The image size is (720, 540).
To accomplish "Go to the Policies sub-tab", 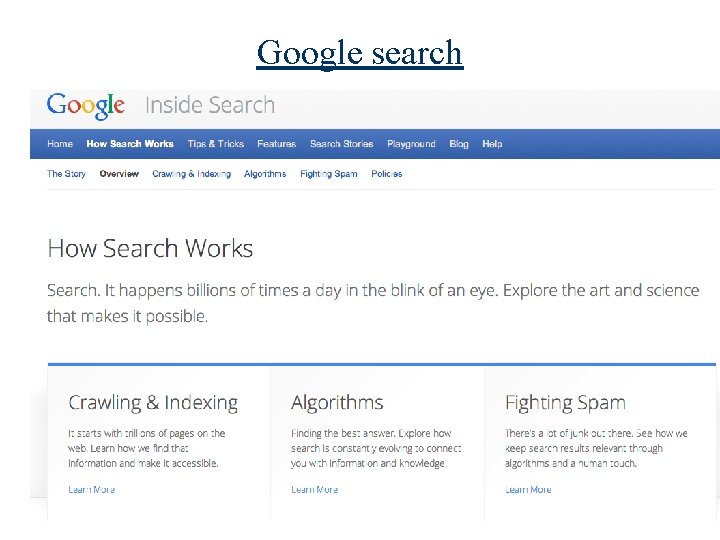I will coord(386,174).
